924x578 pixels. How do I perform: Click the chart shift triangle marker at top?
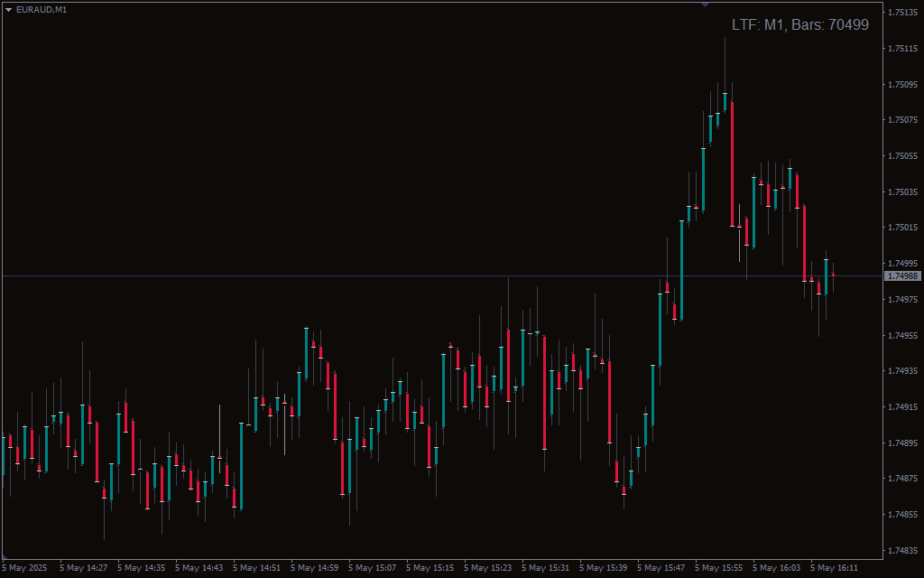(705, 5)
